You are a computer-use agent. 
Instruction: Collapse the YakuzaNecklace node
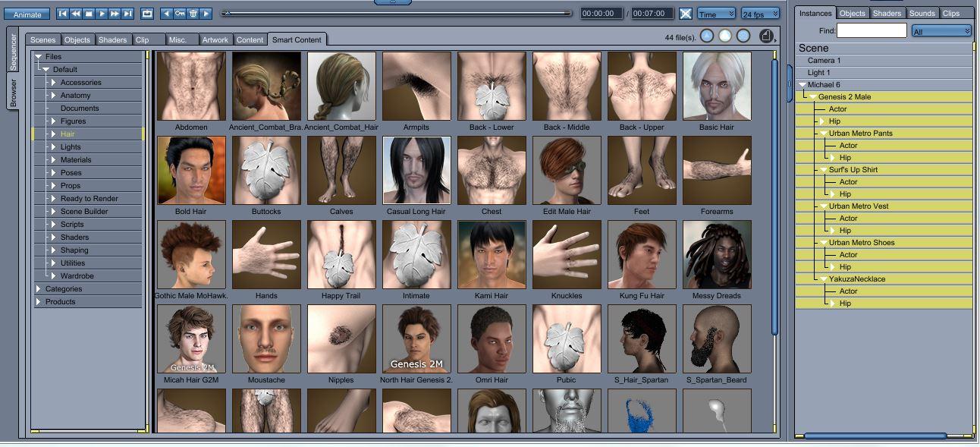point(823,279)
